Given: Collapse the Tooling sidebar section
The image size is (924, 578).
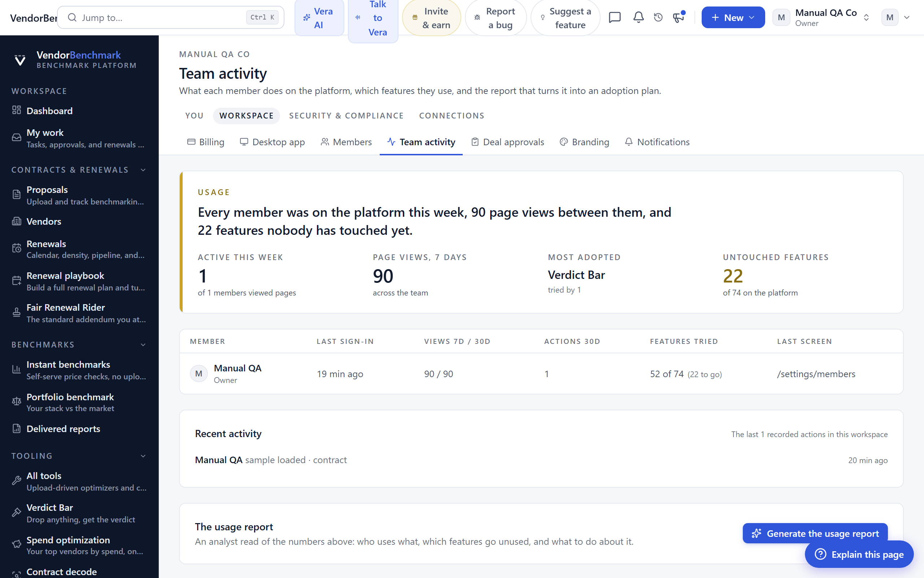Looking at the screenshot, I should (143, 456).
